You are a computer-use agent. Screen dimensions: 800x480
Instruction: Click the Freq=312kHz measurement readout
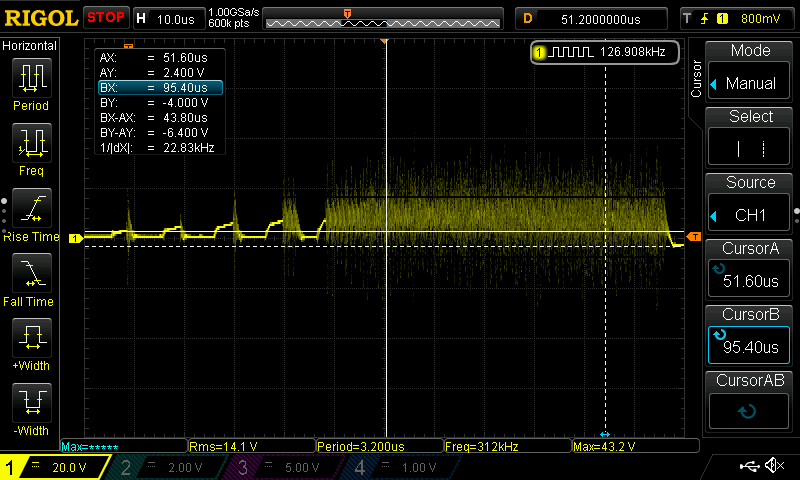(508, 446)
